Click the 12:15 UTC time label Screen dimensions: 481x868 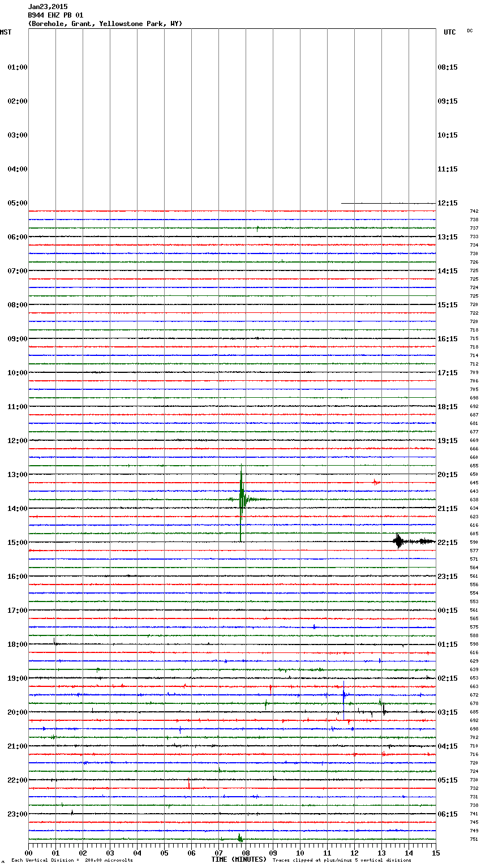448,203
